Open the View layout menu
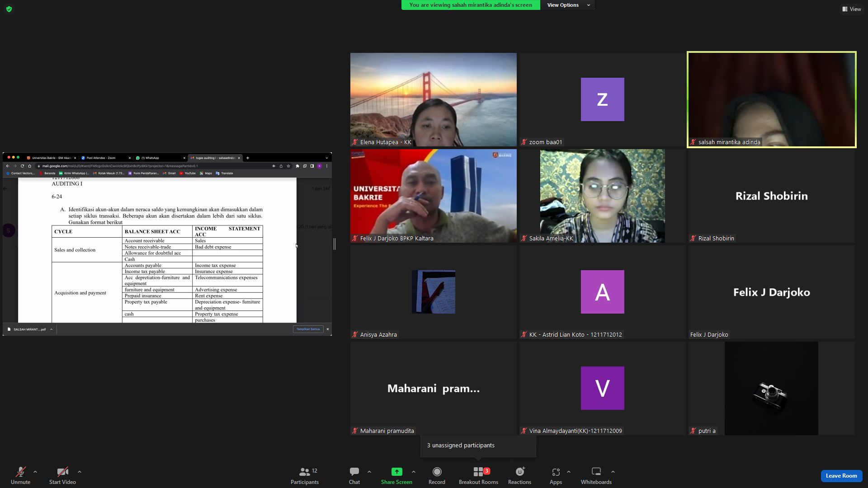Screen dimensions: 868x488 pyautogui.click(x=852, y=9)
